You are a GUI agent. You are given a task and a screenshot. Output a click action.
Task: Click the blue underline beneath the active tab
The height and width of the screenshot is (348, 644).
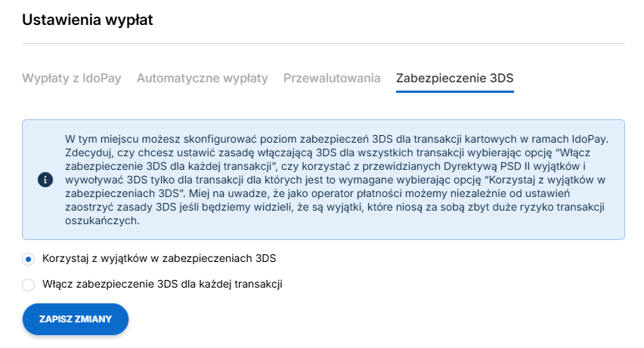455,91
